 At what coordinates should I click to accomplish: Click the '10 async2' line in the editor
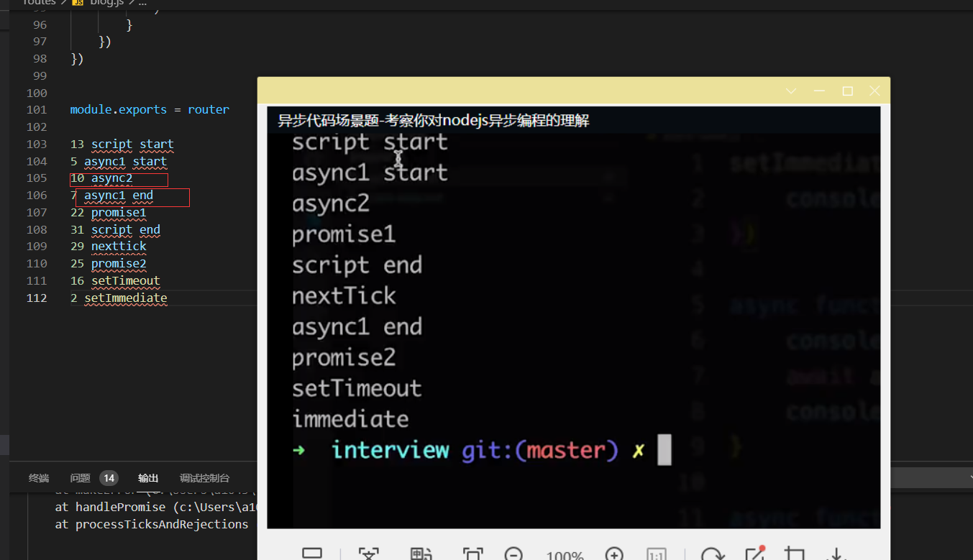point(101,178)
